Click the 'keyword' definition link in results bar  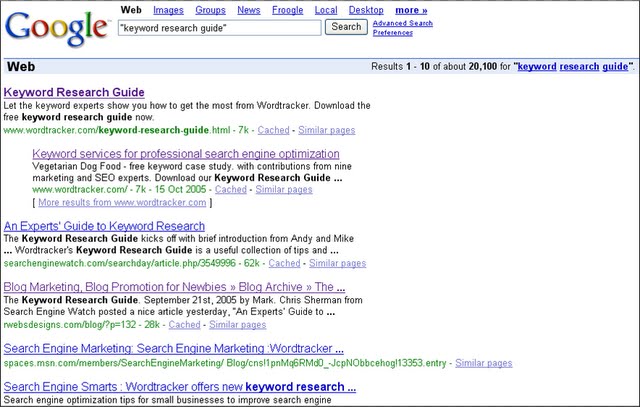point(537,67)
